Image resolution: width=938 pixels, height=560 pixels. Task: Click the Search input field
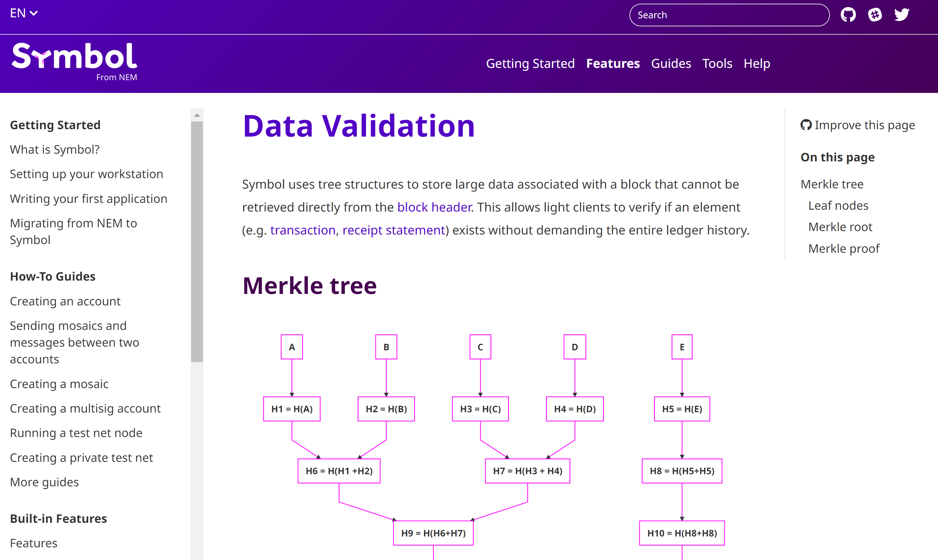coord(729,15)
